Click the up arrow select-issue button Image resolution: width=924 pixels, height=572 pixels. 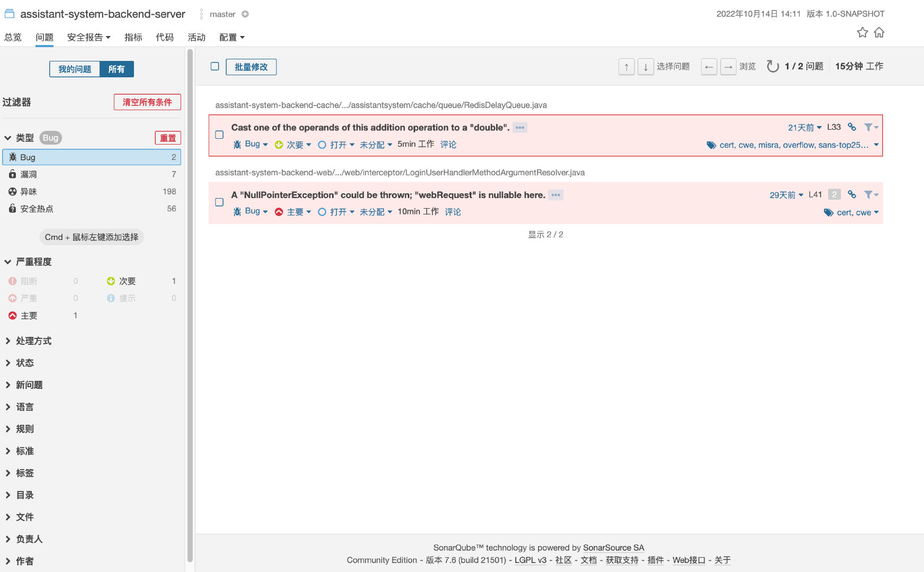coord(626,67)
